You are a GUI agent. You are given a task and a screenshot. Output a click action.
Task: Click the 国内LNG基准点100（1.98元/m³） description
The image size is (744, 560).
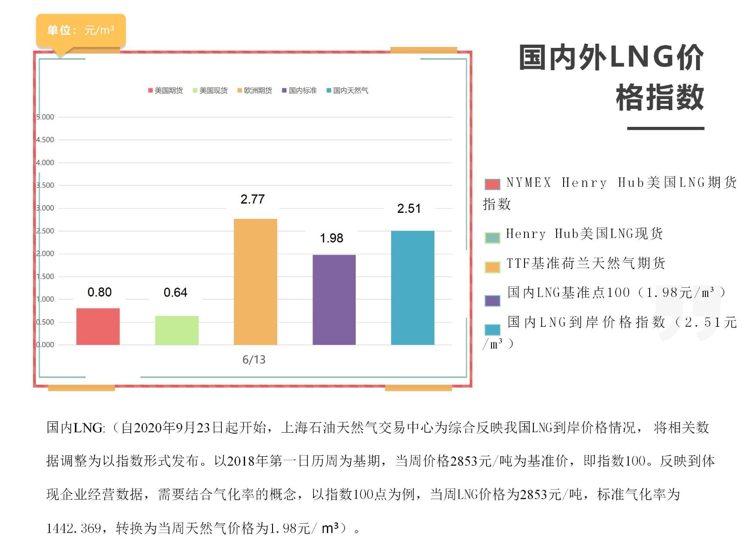click(x=617, y=292)
